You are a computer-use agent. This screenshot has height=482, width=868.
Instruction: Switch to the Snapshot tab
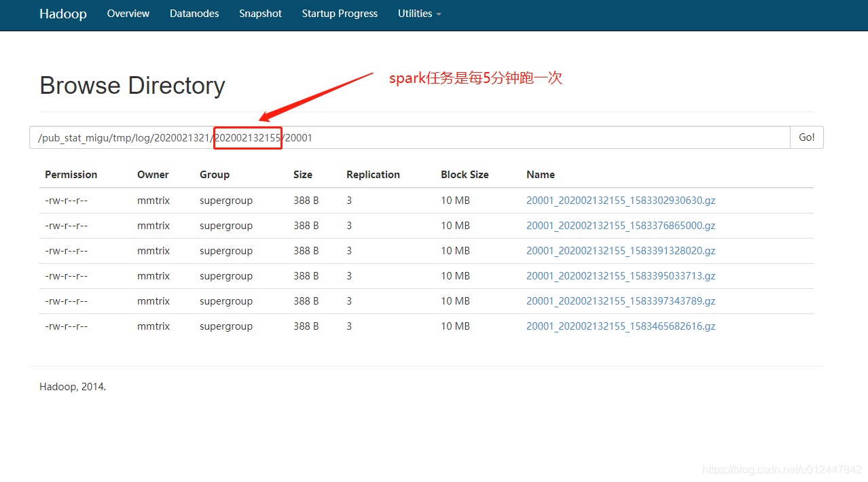(x=260, y=14)
